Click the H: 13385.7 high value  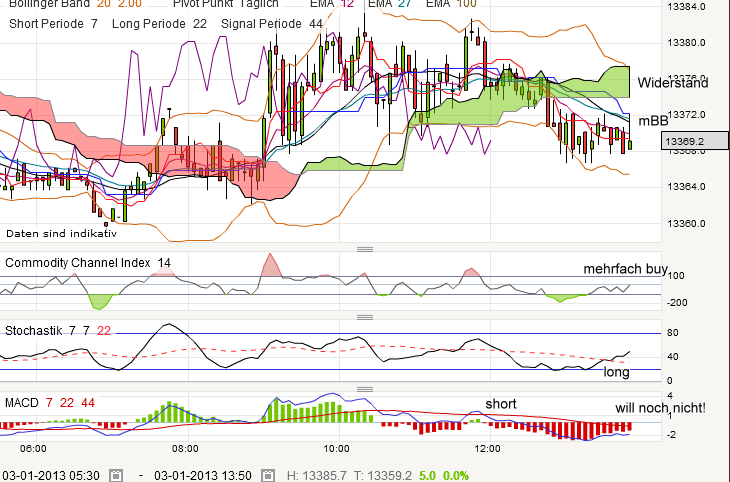click(317, 475)
